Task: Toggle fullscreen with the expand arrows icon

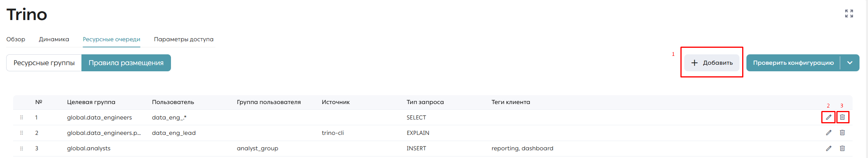Action: (849, 13)
